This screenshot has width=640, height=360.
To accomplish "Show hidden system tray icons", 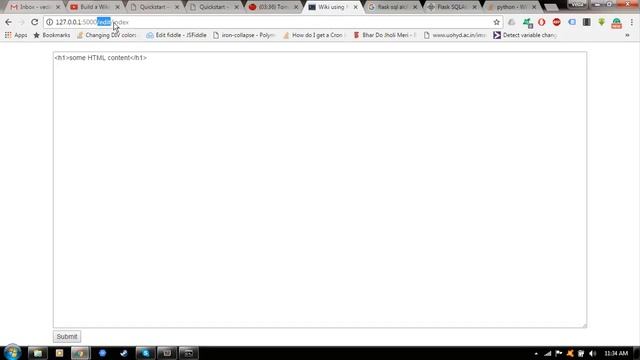I will (x=536, y=353).
